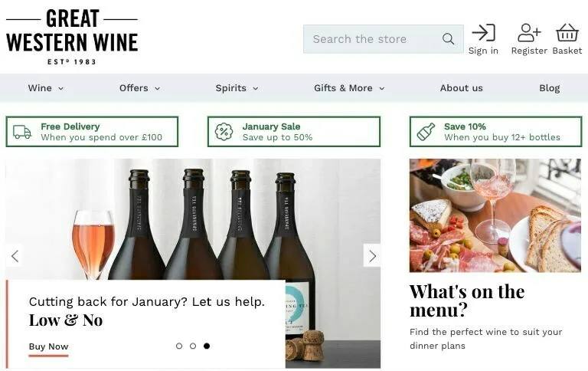
Task: Expand the Offers dropdown menu
Action: (x=139, y=88)
